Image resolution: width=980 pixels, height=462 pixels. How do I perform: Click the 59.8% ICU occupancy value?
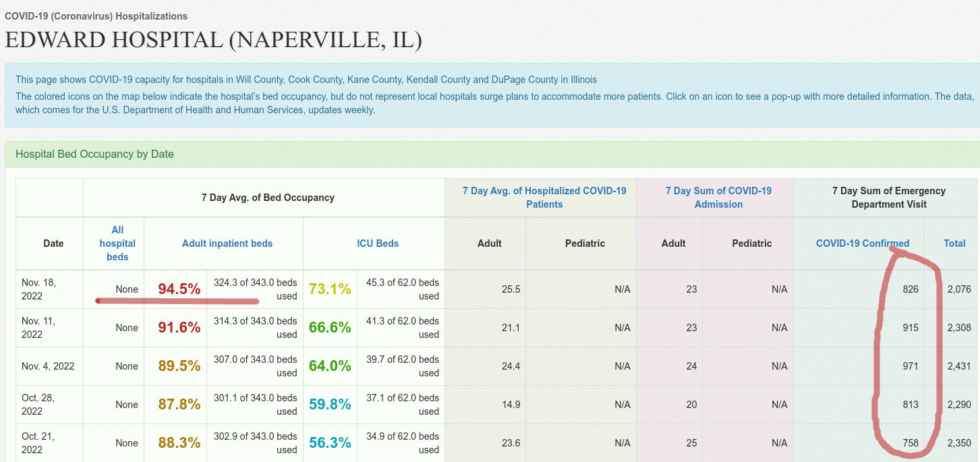(x=330, y=405)
